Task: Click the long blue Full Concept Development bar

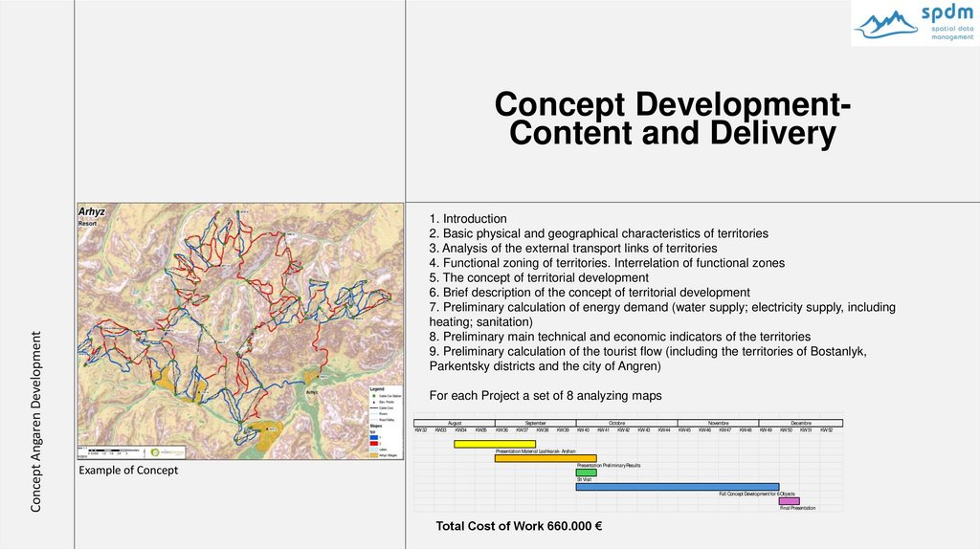Action: [x=678, y=487]
